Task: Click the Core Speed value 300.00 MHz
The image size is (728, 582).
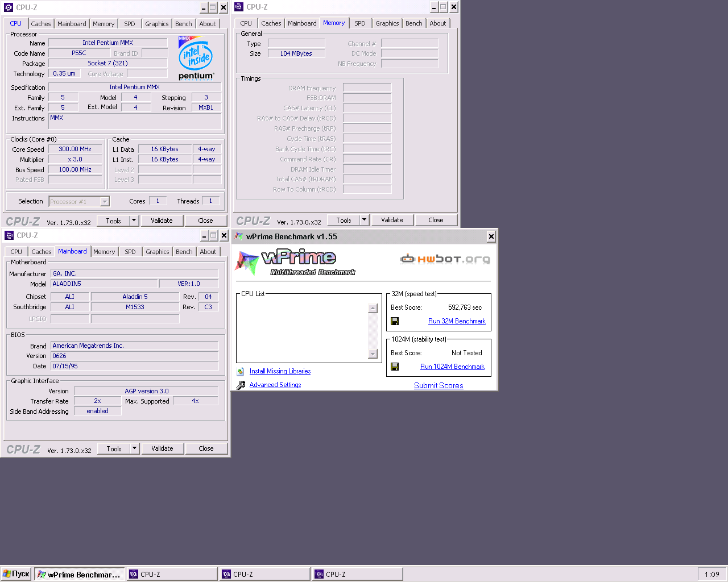Action: (75, 149)
